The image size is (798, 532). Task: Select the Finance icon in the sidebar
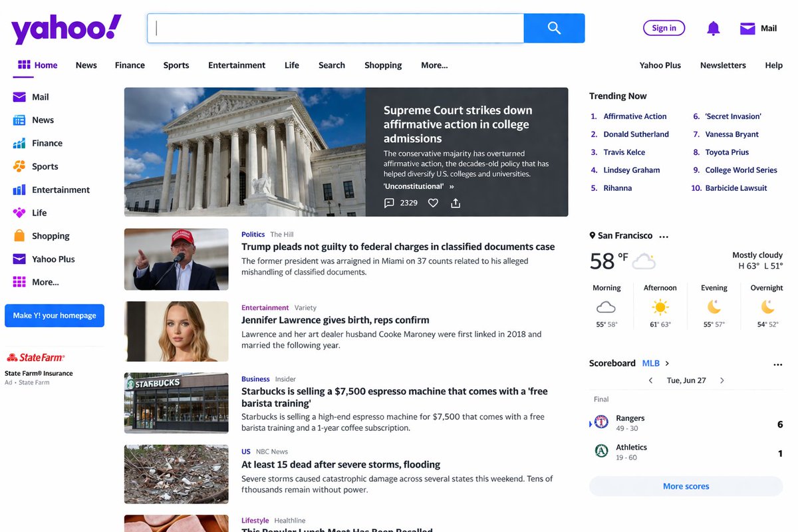[x=20, y=143]
